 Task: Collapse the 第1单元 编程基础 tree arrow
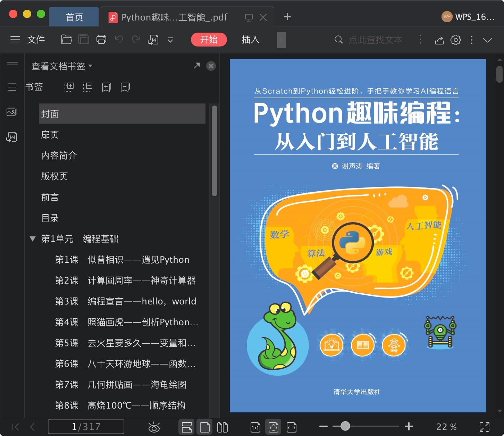point(33,239)
